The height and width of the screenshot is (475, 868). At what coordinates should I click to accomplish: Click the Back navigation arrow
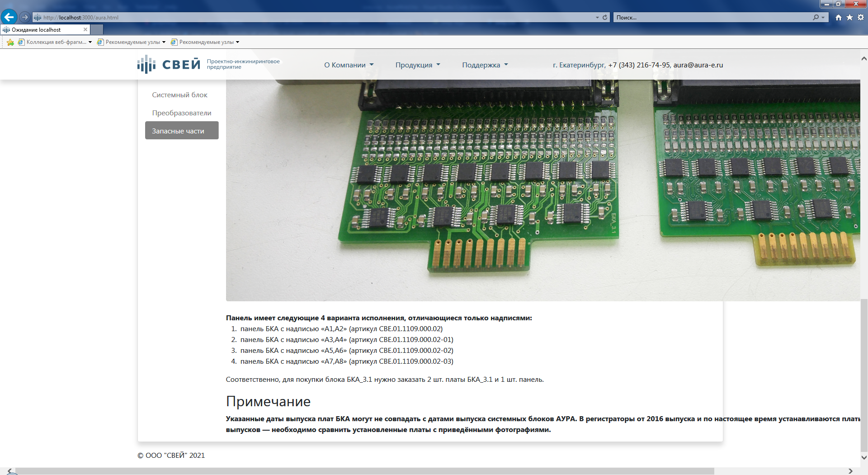(9, 17)
